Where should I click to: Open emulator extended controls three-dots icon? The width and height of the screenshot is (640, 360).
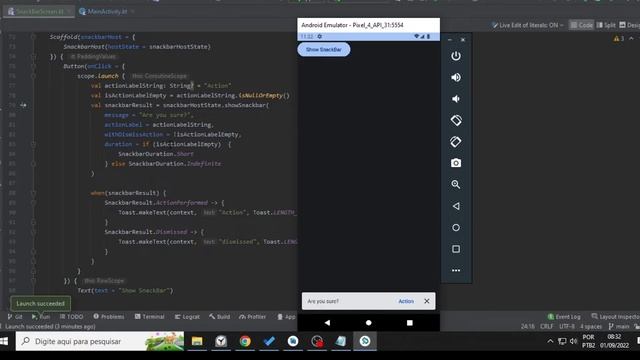(456, 270)
